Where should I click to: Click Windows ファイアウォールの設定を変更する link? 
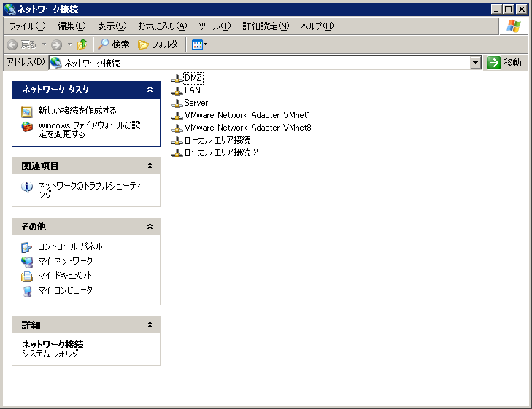89,130
